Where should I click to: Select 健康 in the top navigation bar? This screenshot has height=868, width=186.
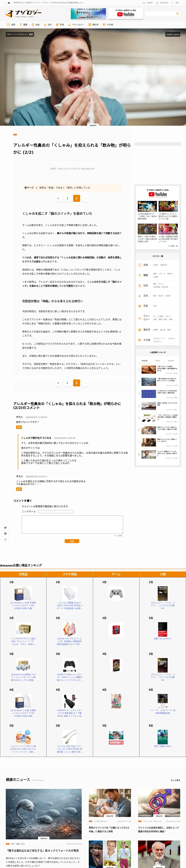tap(23, 25)
